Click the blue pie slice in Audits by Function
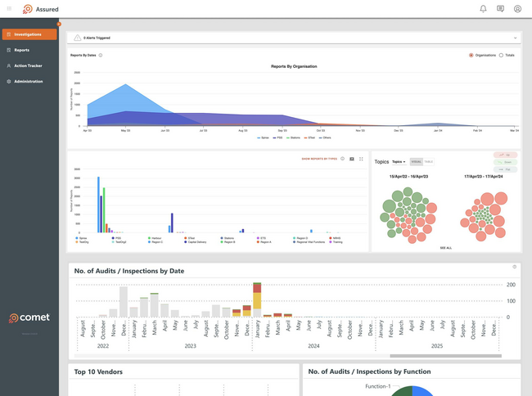This screenshot has height=396, width=532. coord(423,392)
